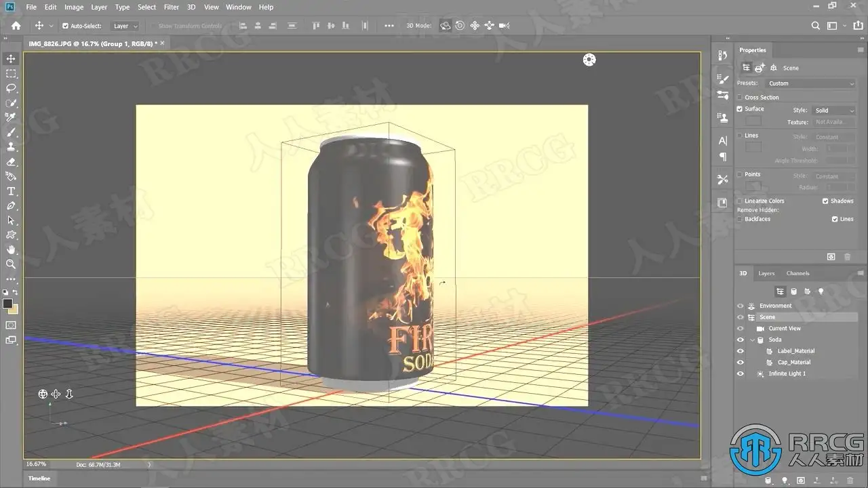
Task: Click the Render button in Properties panel
Action: click(x=831, y=257)
